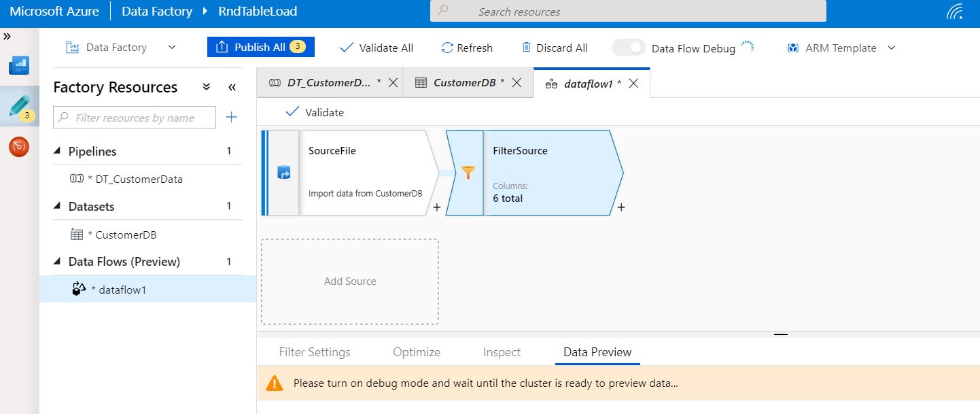Focus the Search resources field

coord(628,12)
